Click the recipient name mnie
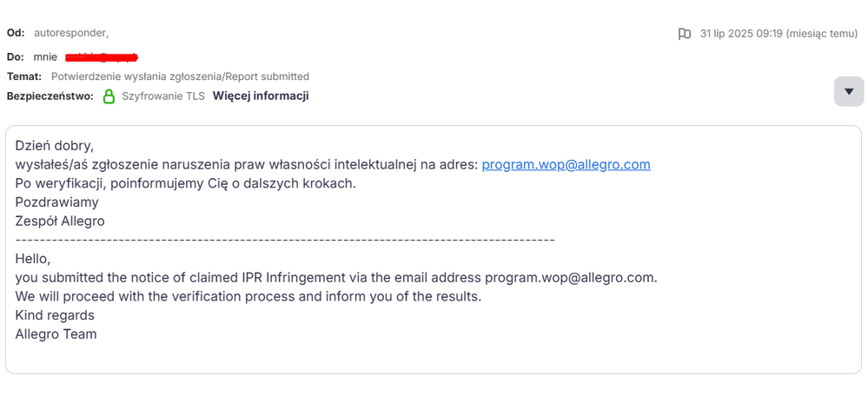Screen dimensions: 868x396 coord(45,57)
